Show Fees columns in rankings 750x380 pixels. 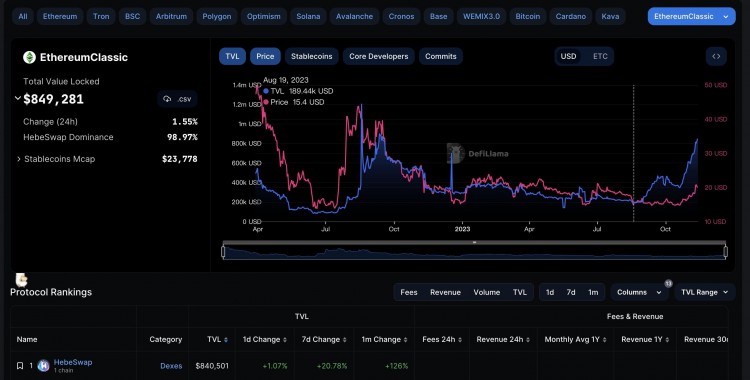click(x=408, y=292)
